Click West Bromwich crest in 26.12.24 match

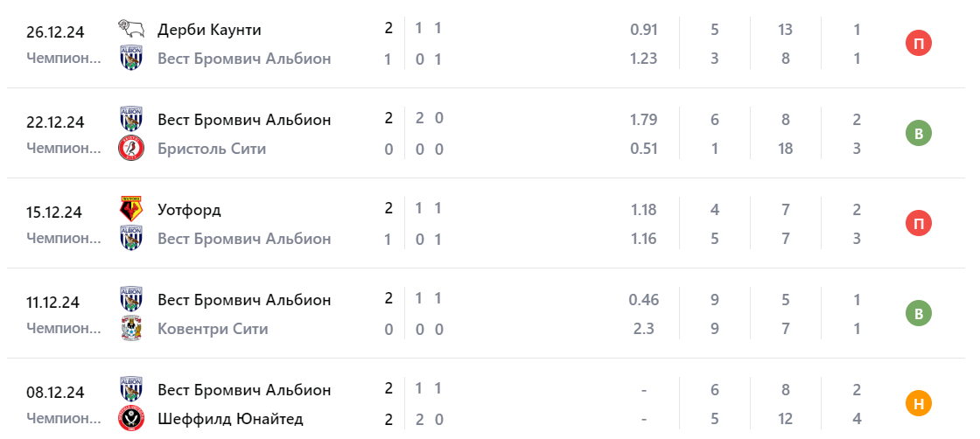coord(131,59)
